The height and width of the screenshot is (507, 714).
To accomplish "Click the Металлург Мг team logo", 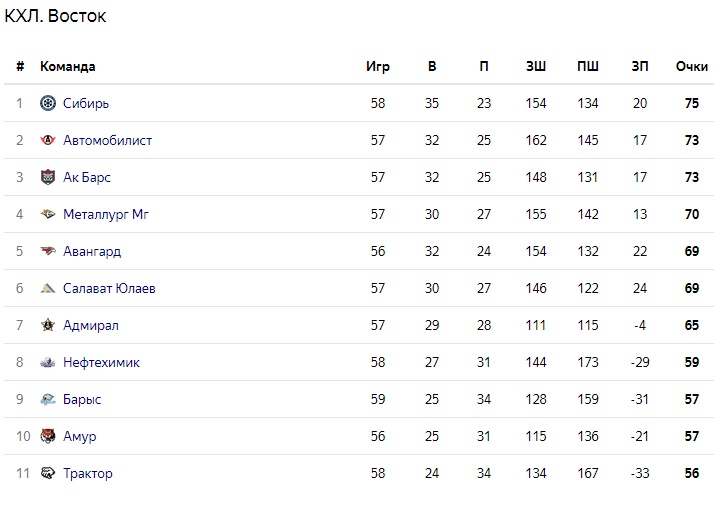I will click(x=48, y=214).
